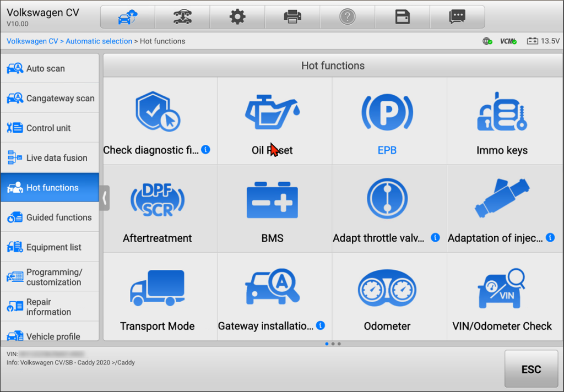Click the Volkswagen CV title text
This screenshot has height=392, width=564.
[x=43, y=13]
